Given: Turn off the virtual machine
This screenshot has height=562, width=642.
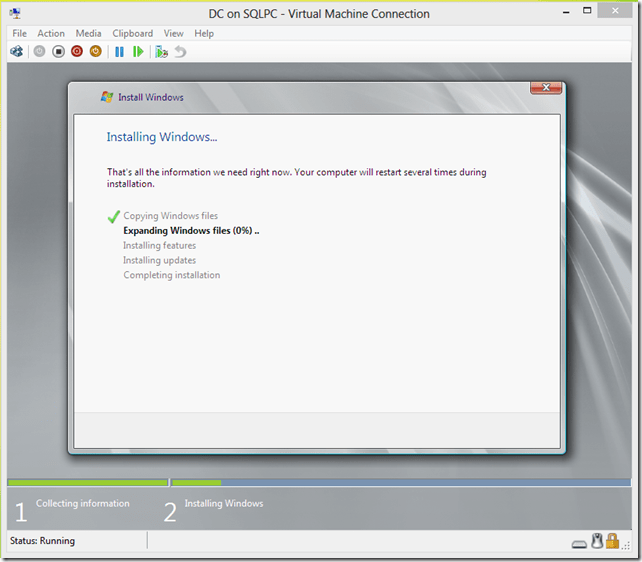Looking at the screenshot, I should coord(58,51).
